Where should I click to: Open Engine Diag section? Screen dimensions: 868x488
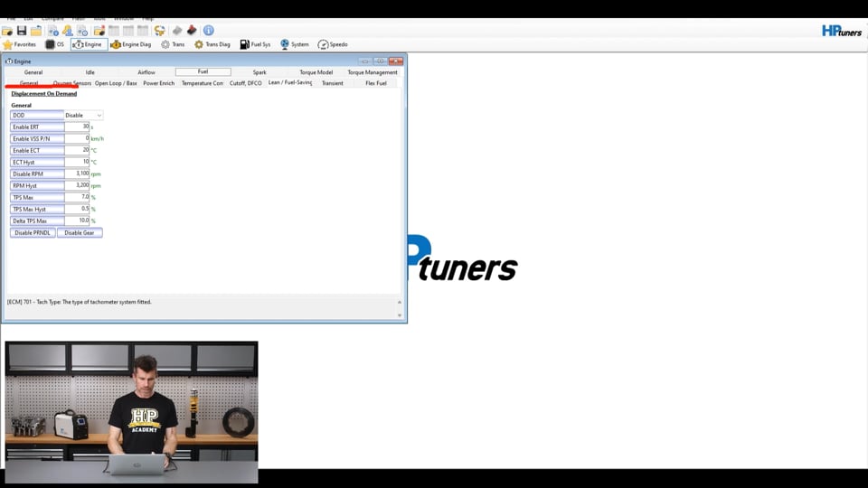tap(130, 44)
